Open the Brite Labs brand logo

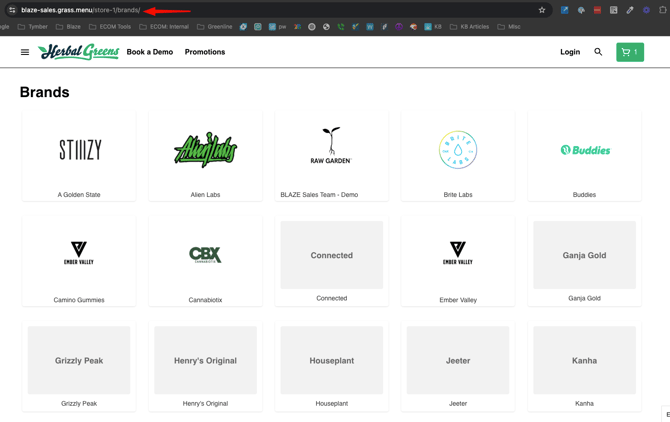click(x=458, y=150)
